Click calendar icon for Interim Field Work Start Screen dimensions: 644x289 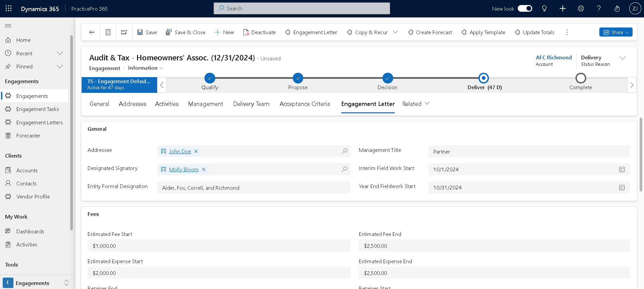click(x=622, y=169)
